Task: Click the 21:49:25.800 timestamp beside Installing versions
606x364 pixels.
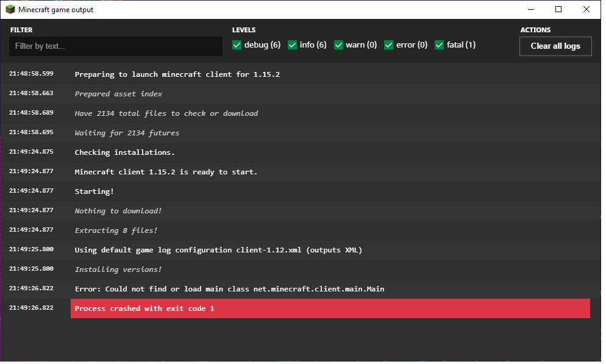Action: [x=31, y=268]
